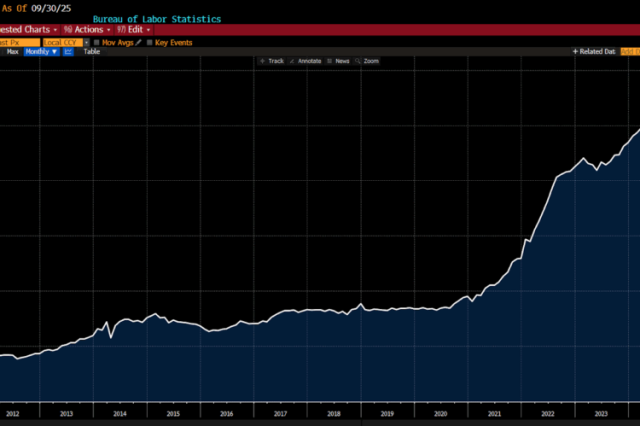This screenshot has height=426, width=640.
Task: Activate the Annotate tool
Action: pos(305,61)
